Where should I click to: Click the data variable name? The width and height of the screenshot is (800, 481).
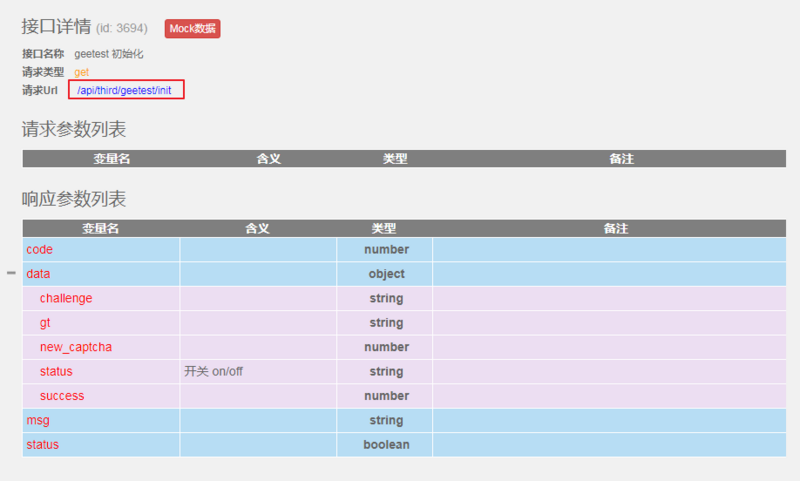tap(39, 273)
